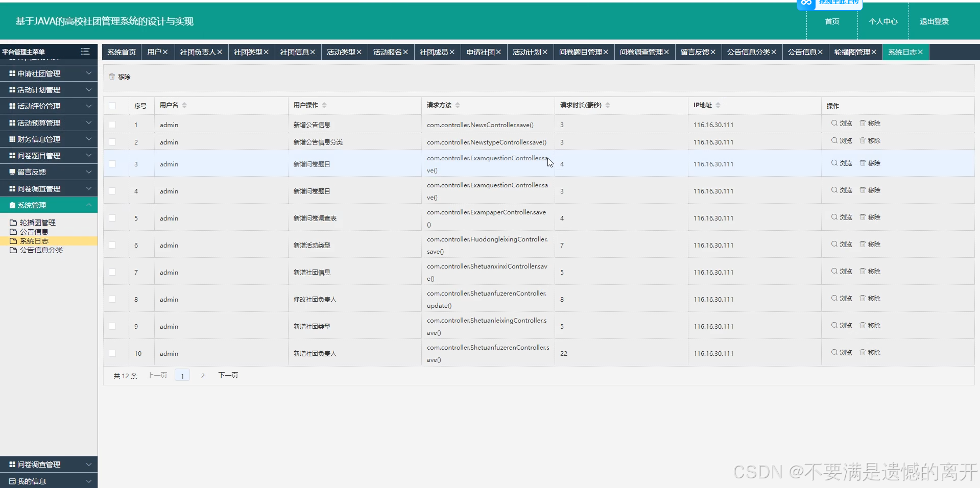Screen dimensions: 980x488
Task: Click 退出登录 to log out
Action: click(x=934, y=21)
